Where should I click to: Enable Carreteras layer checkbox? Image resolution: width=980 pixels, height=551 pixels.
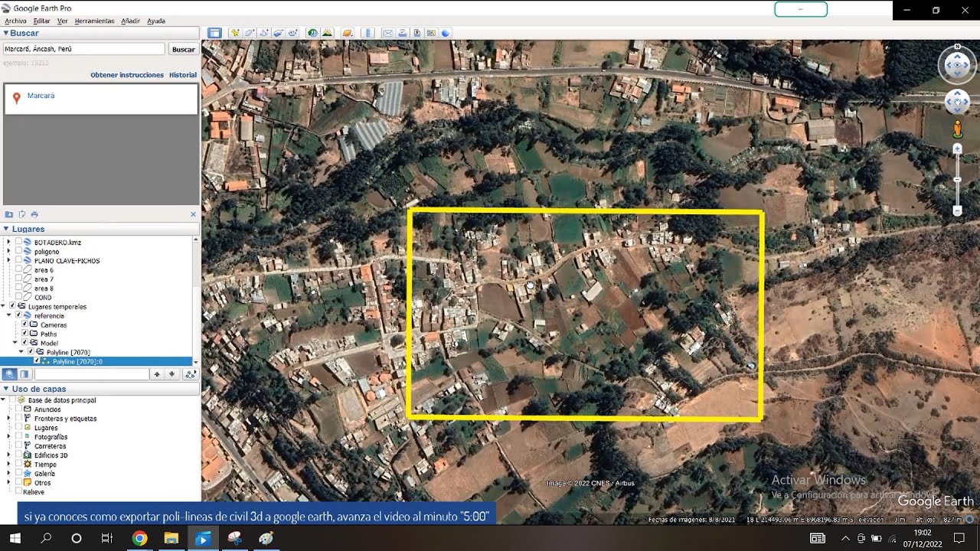click(x=18, y=446)
